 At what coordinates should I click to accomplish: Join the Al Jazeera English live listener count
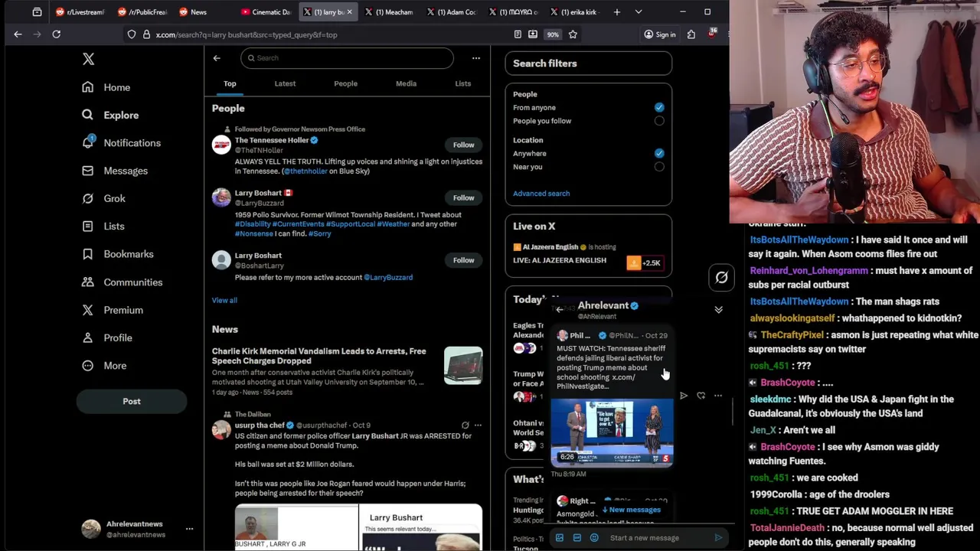(x=645, y=263)
